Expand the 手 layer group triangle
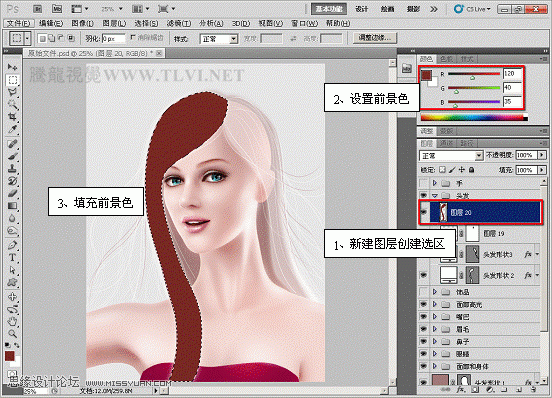This screenshot has width=552, height=398. tap(435, 183)
